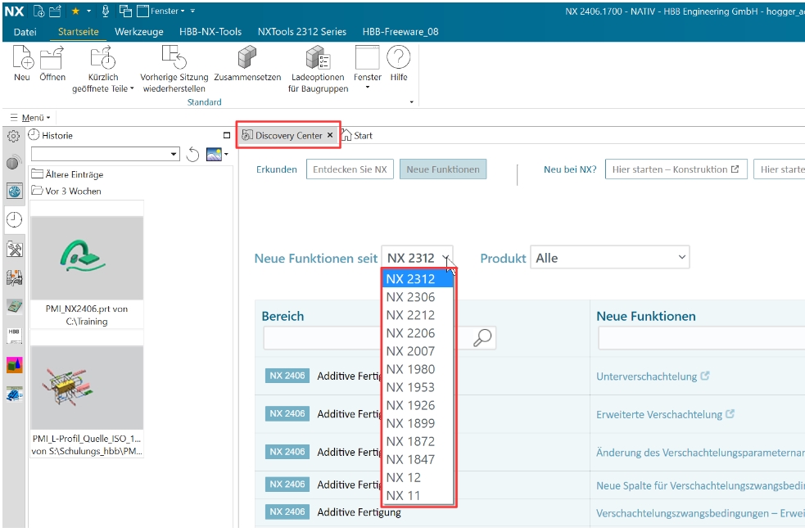Click the Neu new file icon
805x532 pixels.
click(x=22, y=57)
